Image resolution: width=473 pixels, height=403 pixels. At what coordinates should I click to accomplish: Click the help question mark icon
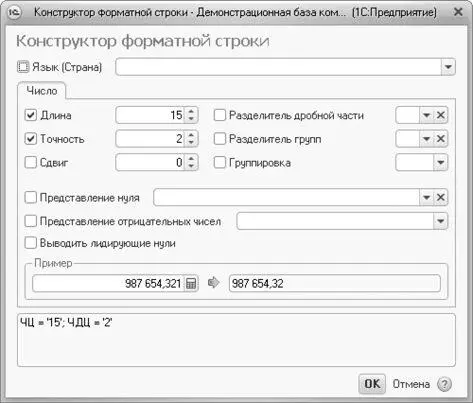point(444,384)
